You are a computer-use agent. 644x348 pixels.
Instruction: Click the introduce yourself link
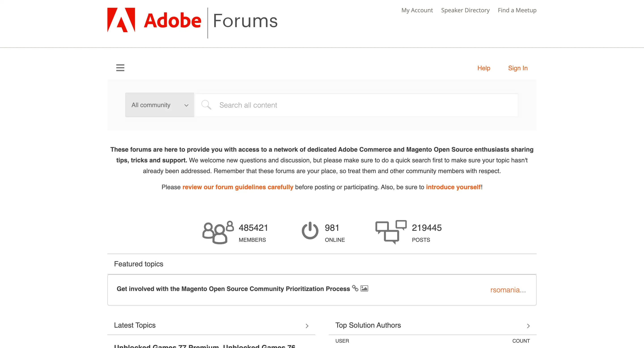tap(453, 187)
